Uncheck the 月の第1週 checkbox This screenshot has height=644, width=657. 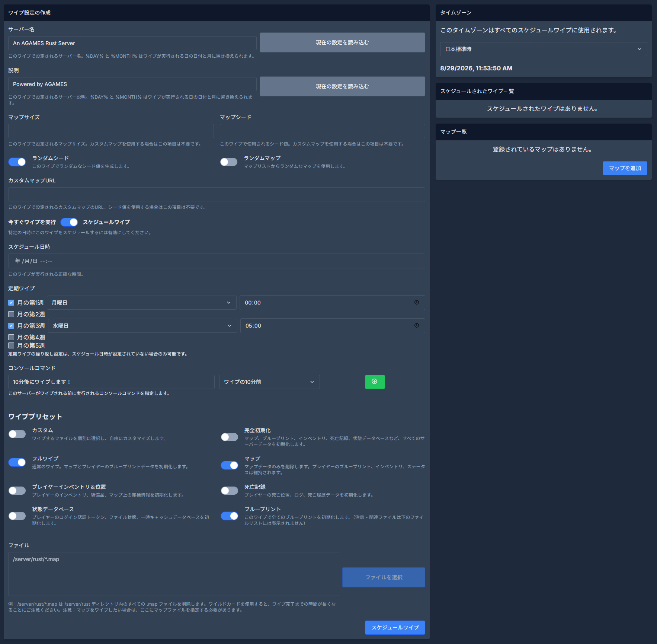pos(11,303)
